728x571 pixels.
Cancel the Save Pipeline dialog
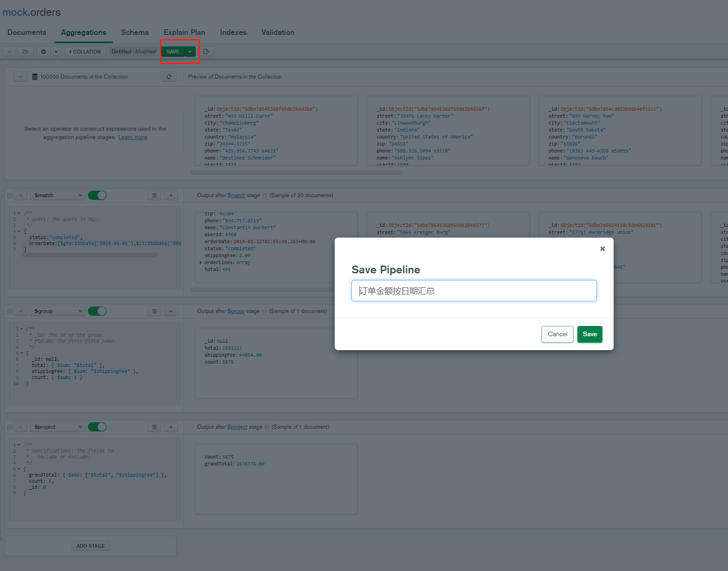coord(557,334)
